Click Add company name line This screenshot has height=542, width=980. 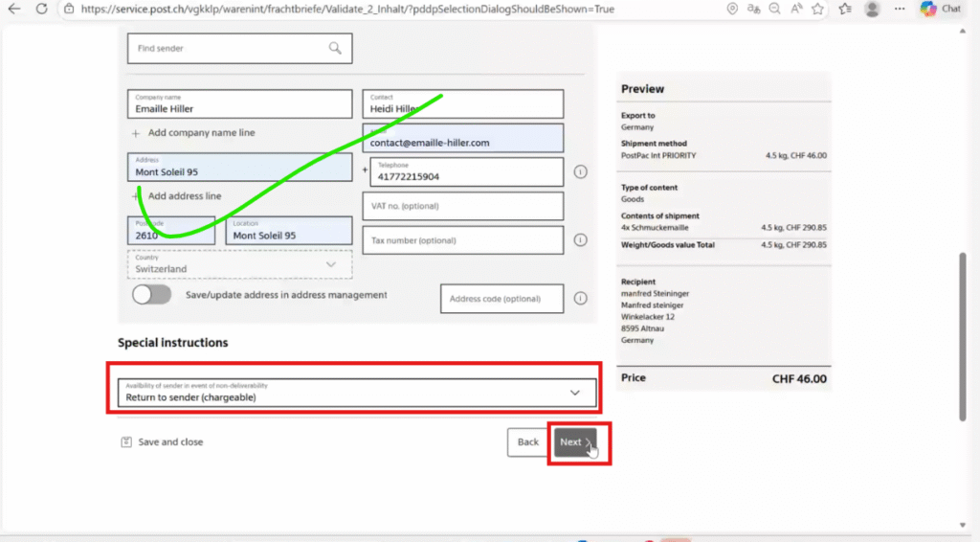201,133
